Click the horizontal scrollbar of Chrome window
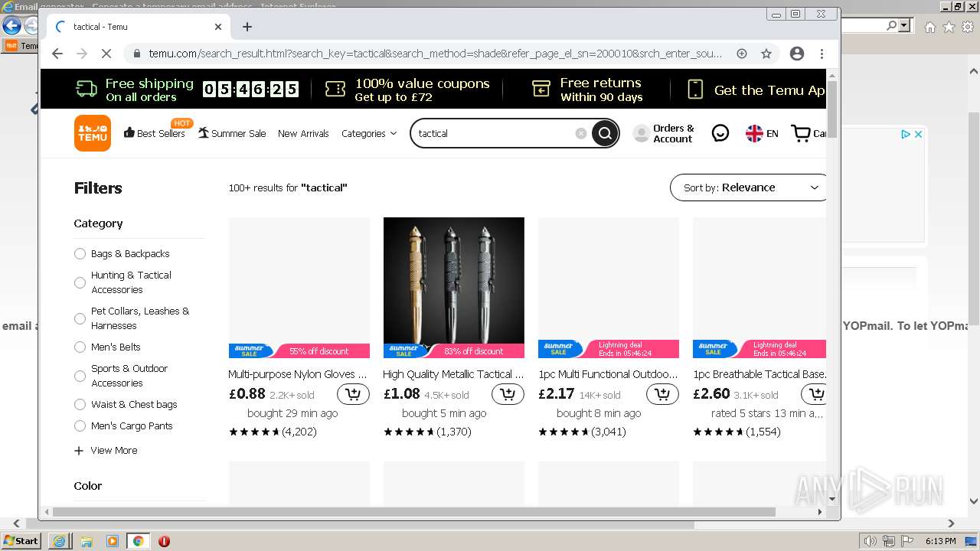Screen dimensions: 980x551 click(x=413, y=512)
